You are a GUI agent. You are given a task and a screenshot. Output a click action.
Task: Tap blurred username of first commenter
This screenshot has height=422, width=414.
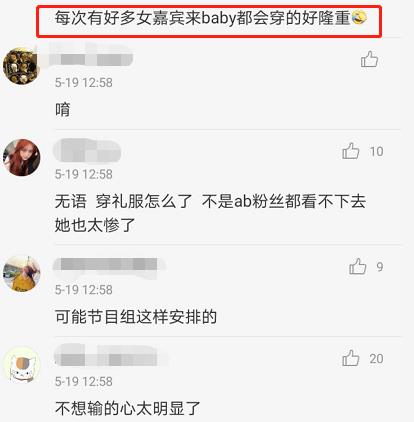click(91, 58)
